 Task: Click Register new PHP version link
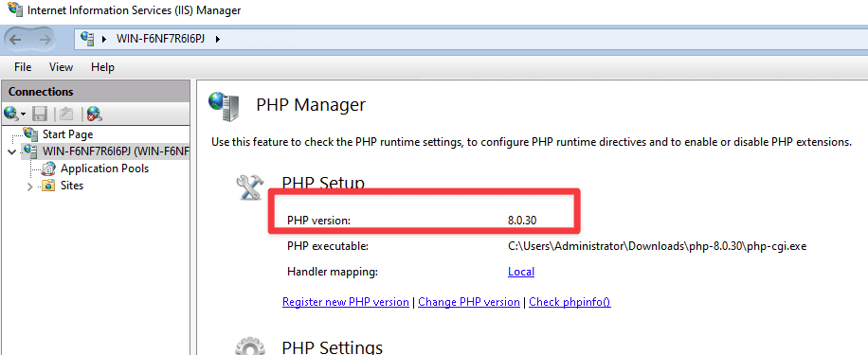click(346, 302)
